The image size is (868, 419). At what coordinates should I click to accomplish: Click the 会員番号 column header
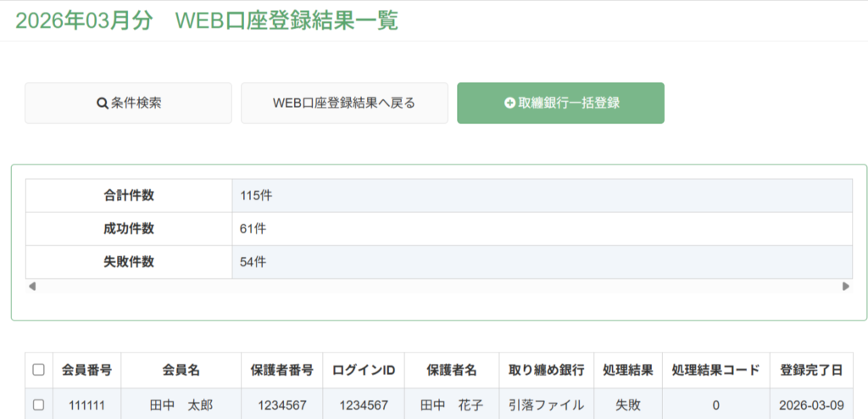point(87,370)
